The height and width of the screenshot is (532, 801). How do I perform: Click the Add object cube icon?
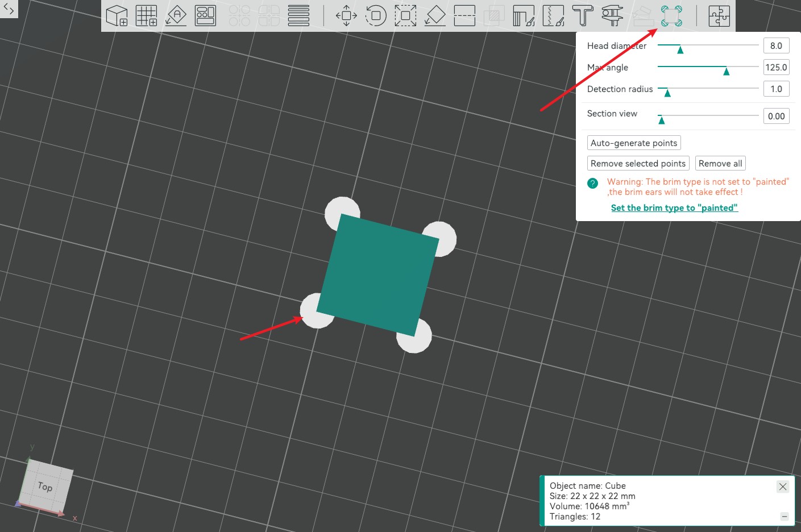pos(117,16)
